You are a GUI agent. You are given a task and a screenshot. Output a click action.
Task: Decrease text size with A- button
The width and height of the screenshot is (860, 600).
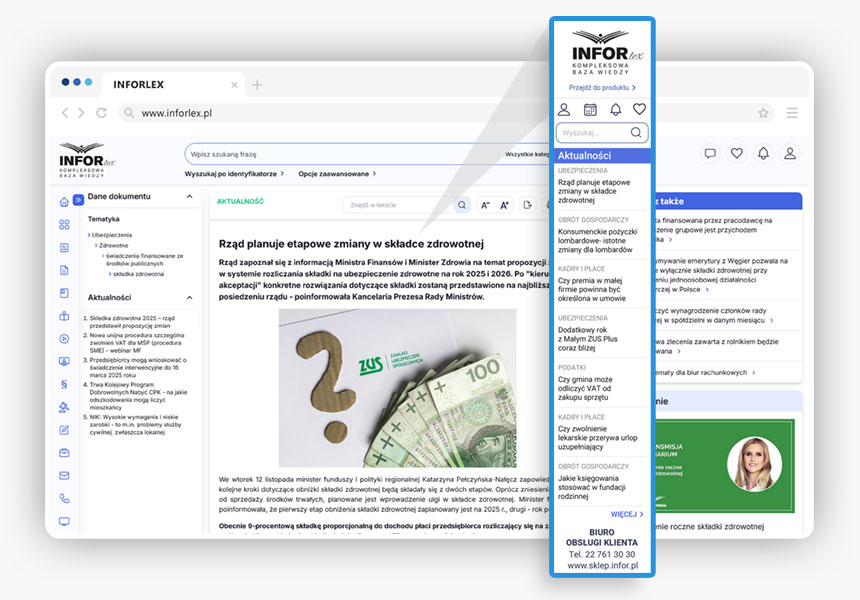(x=485, y=205)
